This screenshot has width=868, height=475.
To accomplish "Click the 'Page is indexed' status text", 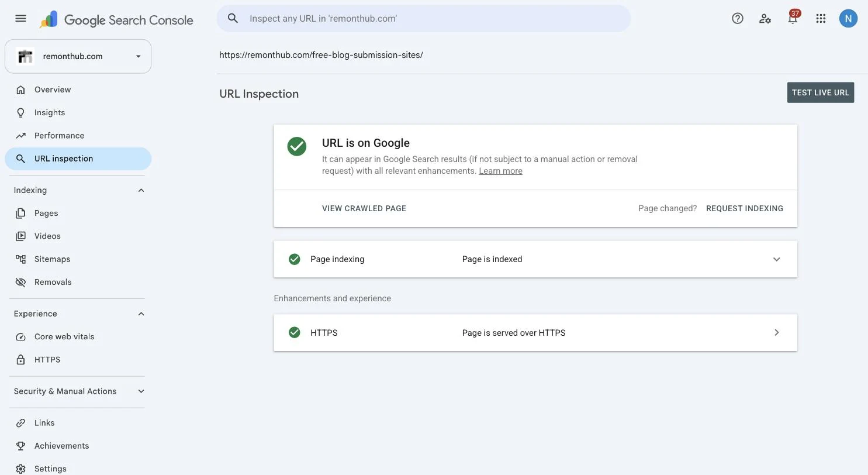I will (x=492, y=259).
